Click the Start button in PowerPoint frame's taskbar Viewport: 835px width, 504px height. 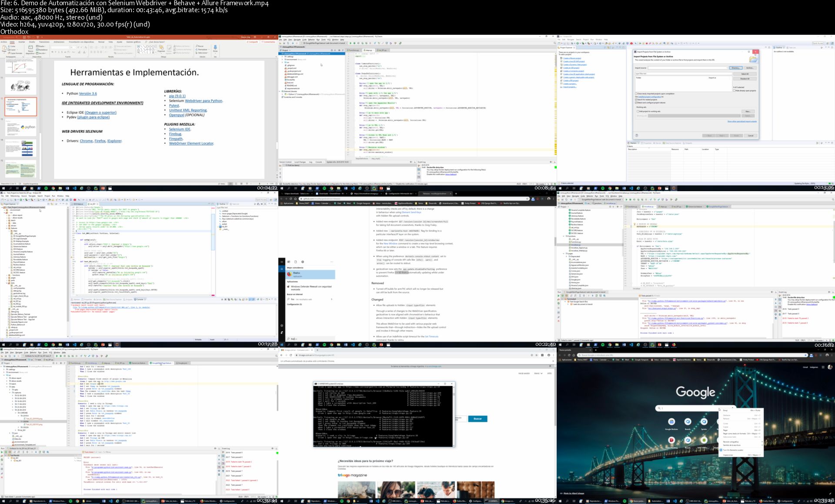3,189
